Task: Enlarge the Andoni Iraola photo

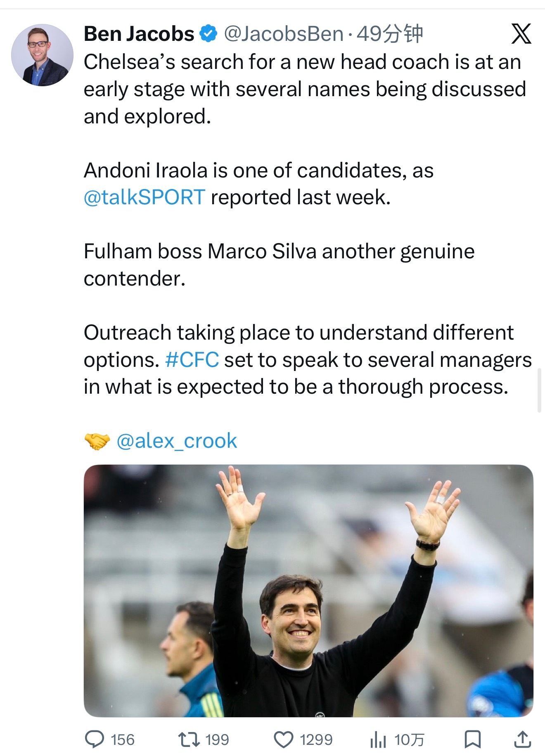Action: pos(308,591)
